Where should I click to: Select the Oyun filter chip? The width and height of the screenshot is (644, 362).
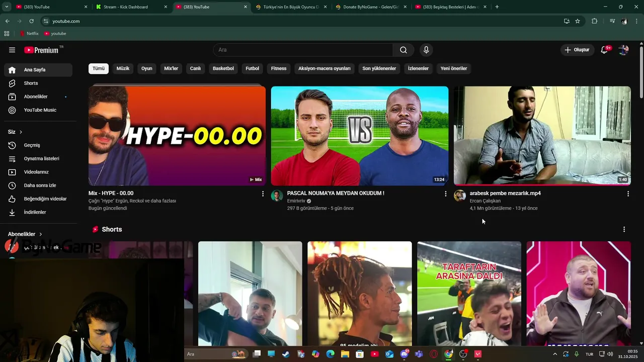147,68
